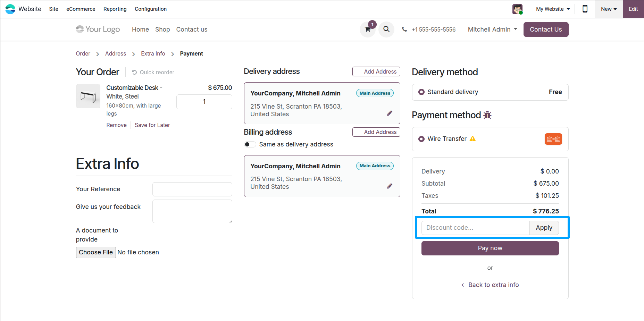This screenshot has height=321, width=644.
Task: Click the payment method bug icon
Action: (487, 115)
